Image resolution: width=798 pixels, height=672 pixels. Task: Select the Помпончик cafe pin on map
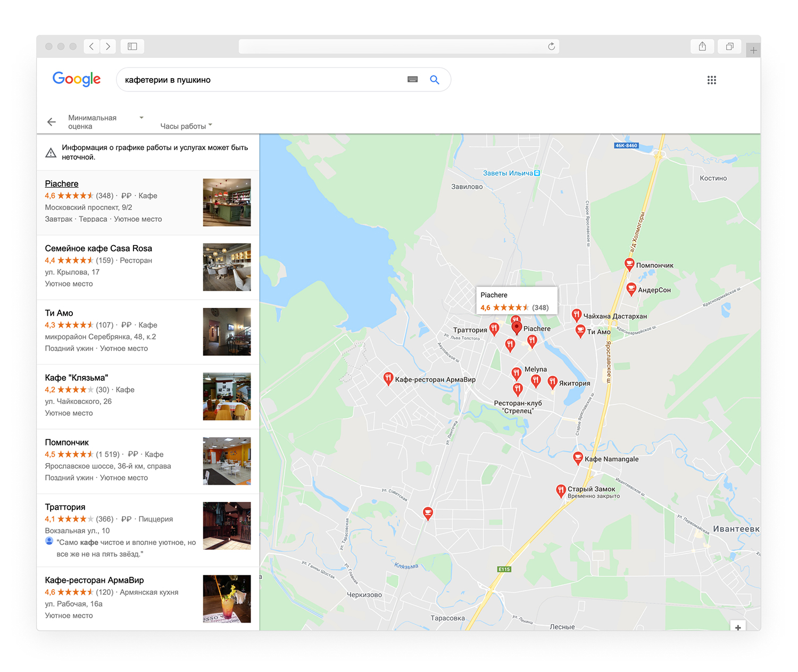[x=629, y=264]
